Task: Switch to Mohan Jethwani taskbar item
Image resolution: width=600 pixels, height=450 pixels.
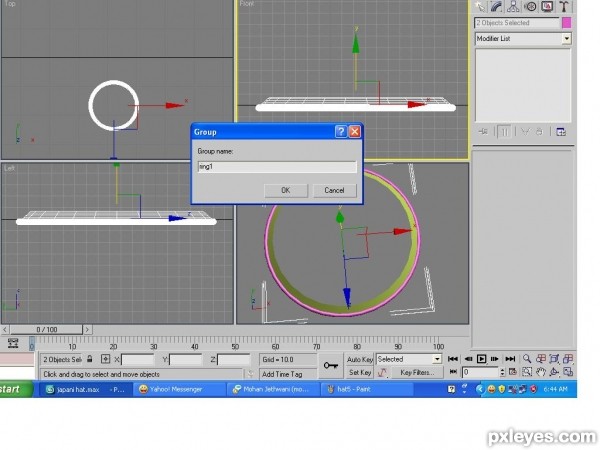Action: 273,390
